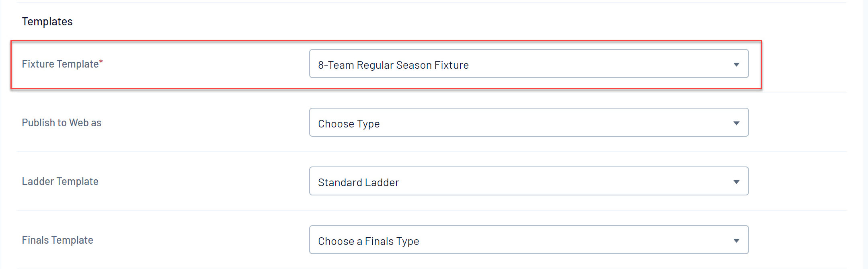Image resolution: width=868 pixels, height=269 pixels.
Task: Click the Publish to Web as arrow
Action: [736, 123]
